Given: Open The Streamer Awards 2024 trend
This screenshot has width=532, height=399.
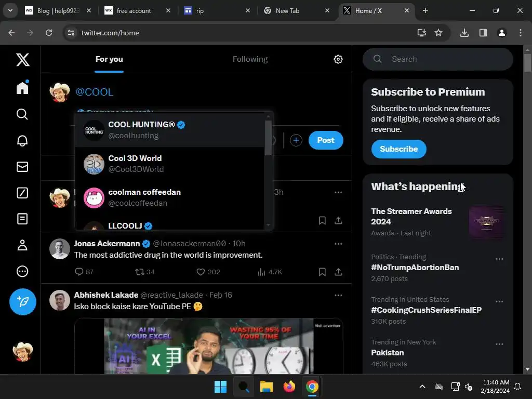Looking at the screenshot, I should [437, 222].
